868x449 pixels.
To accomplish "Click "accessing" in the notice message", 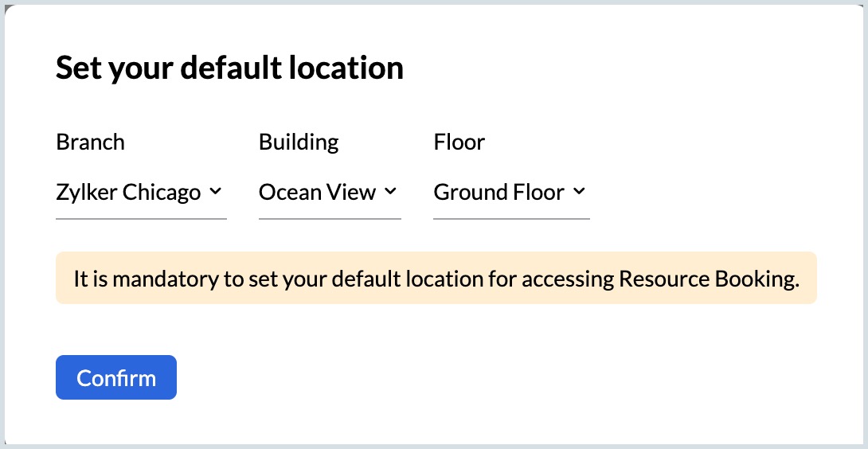I will (574, 279).
